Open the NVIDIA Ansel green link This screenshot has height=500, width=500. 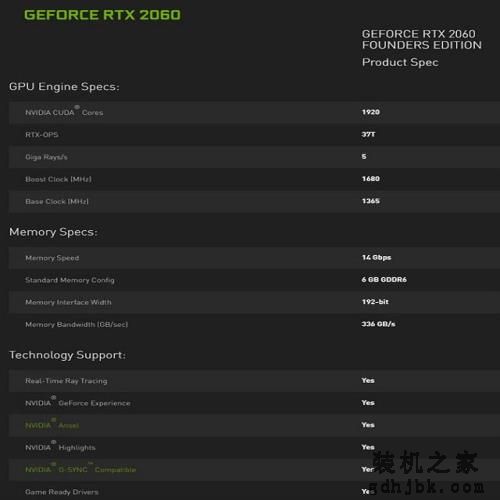pyautogui.click(x=52, y=425)
